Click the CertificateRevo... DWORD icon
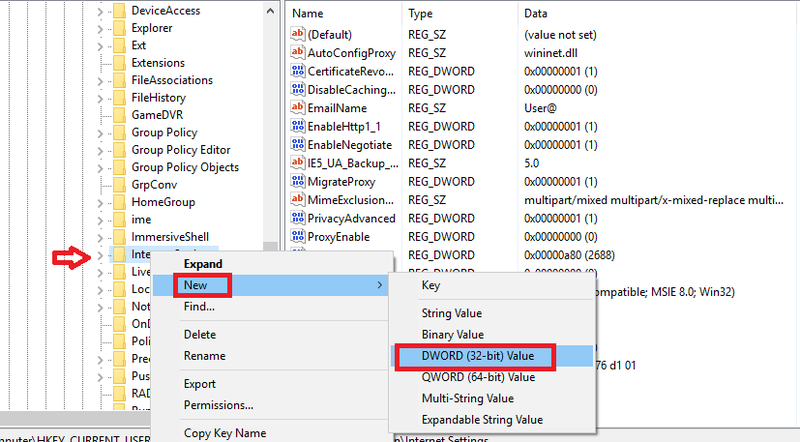800x442 pixels. tap(298, 71)
